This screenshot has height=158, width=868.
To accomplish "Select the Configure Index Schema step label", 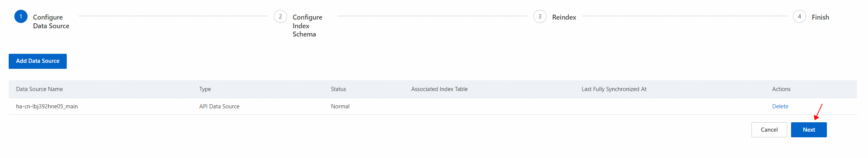I will pos(307,26).
